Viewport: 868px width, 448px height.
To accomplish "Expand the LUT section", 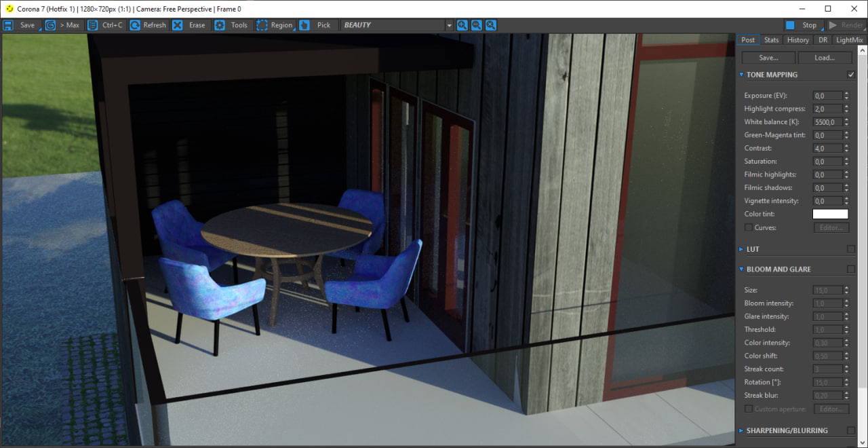I will click(741, 249).
